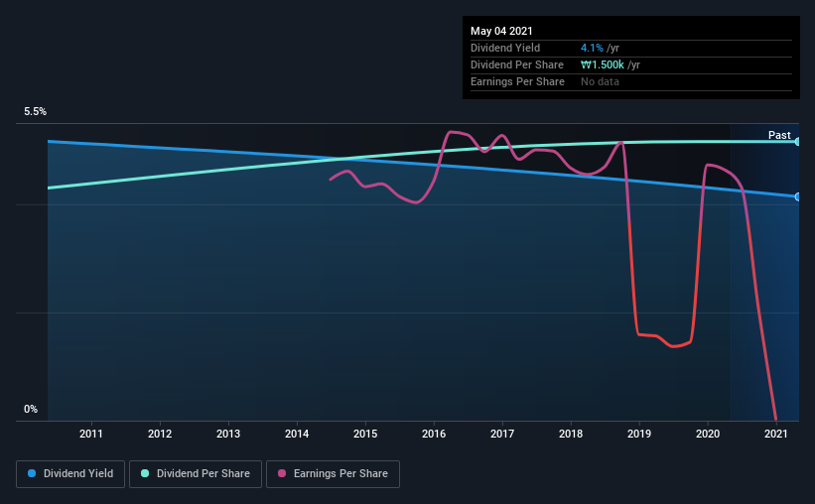Click the May 04 2021 tooltip date

point(501,31)
